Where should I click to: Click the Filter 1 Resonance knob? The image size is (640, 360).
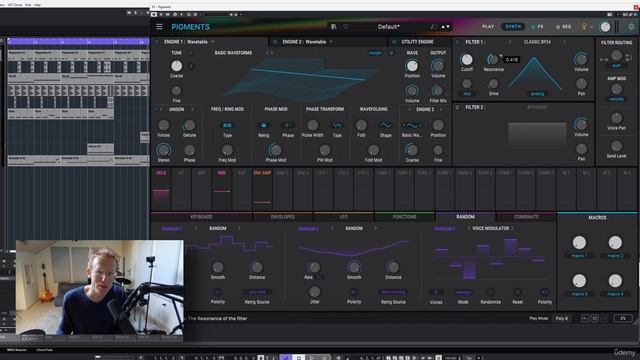(x=493, y=60)
